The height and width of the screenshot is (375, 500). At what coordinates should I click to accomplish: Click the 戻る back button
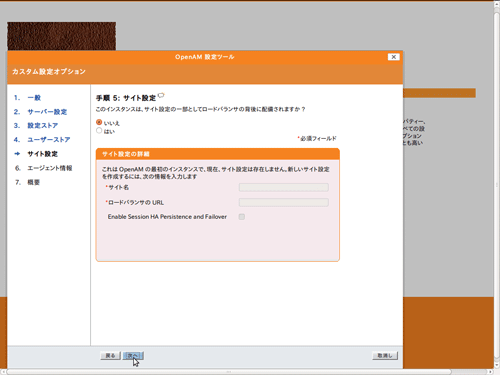coord(110,356)
